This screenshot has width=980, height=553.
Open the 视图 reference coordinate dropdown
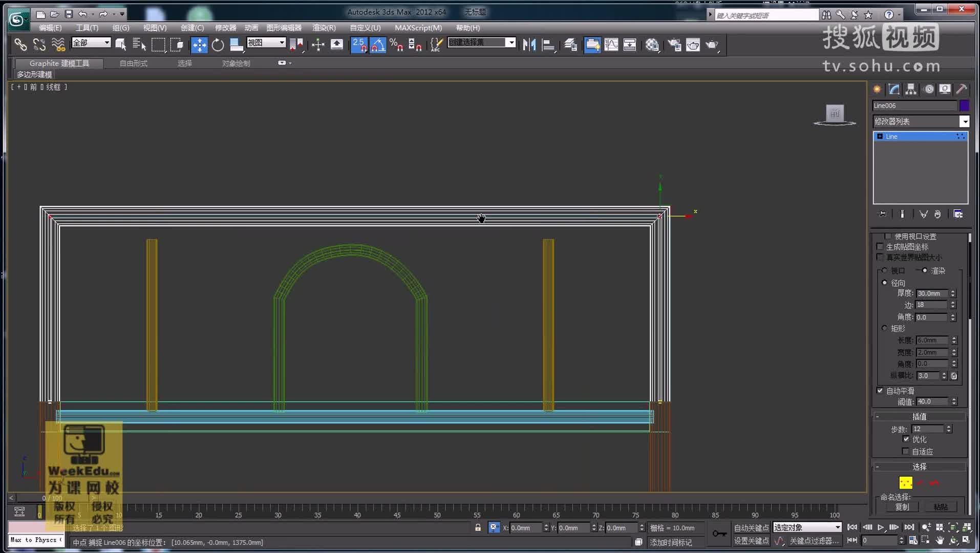(283, 43)
